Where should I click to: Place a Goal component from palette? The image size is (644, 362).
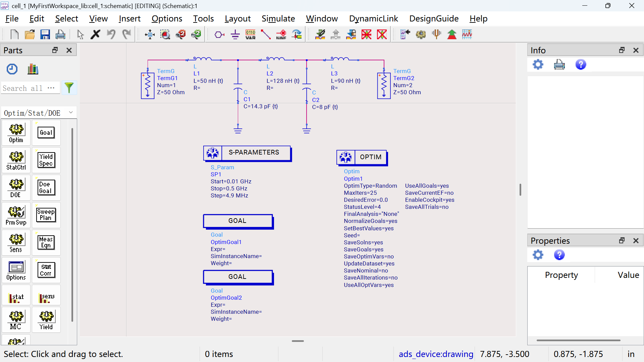point(46,133)
